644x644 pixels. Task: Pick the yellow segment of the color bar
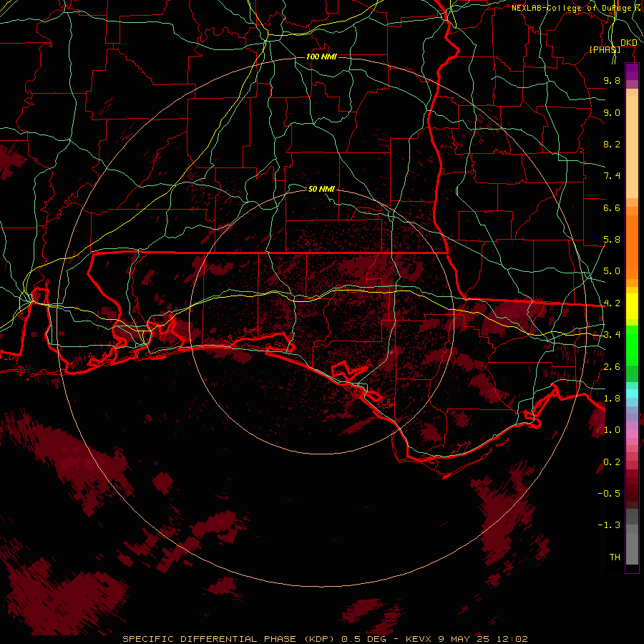point(632,306)
